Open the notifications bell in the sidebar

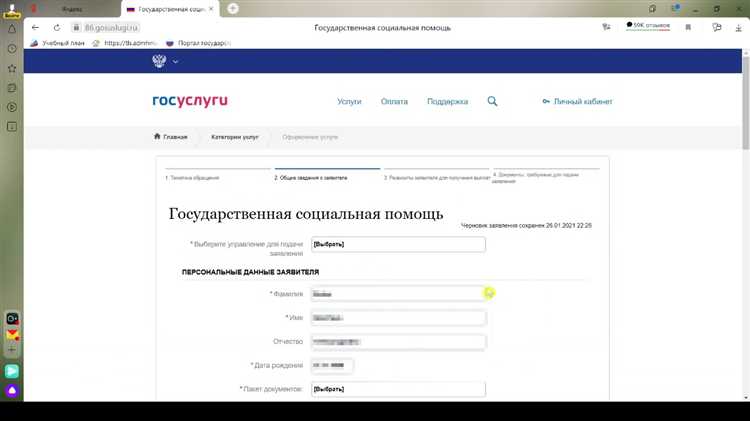click(12, 29)
